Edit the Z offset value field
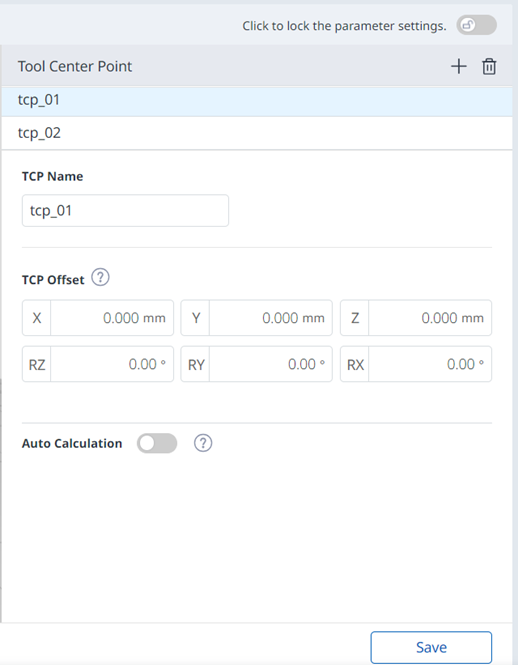This screenshot has width=518, height=665. coord(430,318)
